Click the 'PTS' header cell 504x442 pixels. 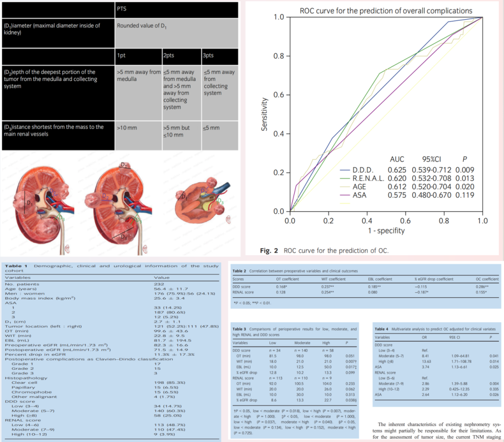click(x=176, y=9)
